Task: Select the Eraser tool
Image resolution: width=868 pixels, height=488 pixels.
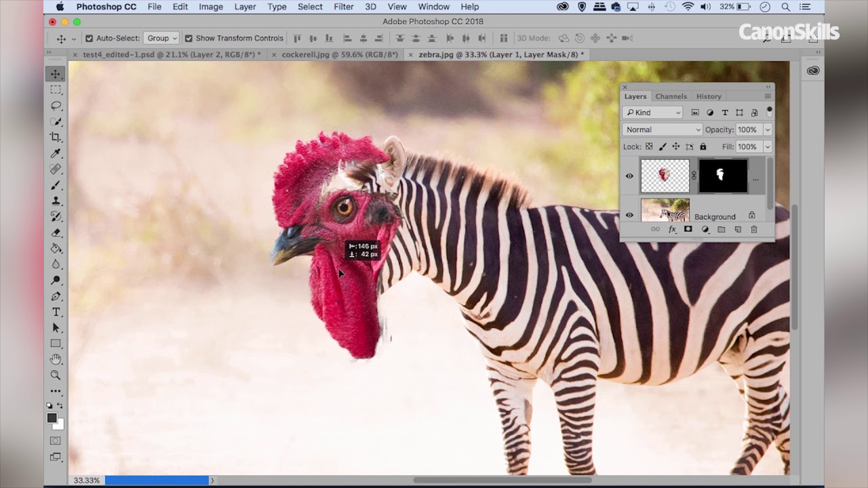Action: [56, 232]
